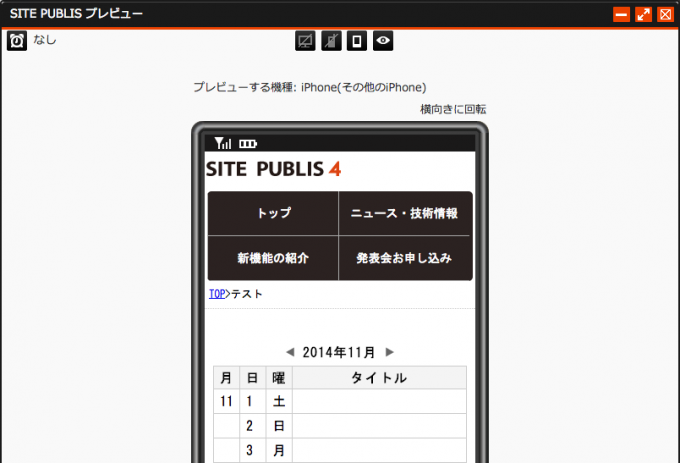
Task: Open the トップ menu button
Action: 273,213
